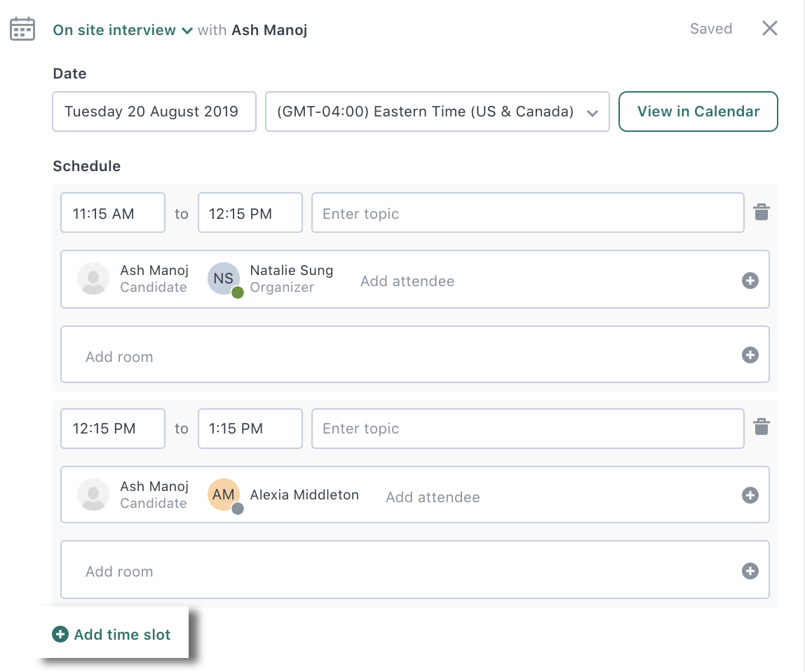Click the plus icon to add room for 12:15 PM slot

pos(750,570)
